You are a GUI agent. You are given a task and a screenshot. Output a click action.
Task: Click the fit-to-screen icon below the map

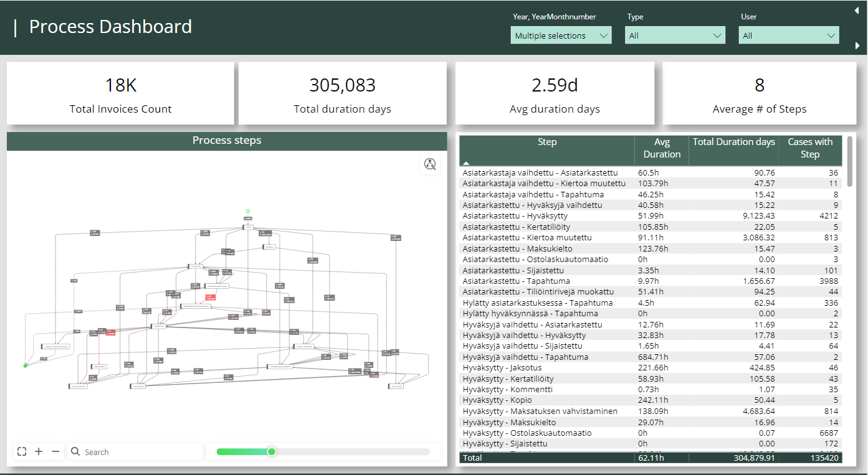[22, 451]
